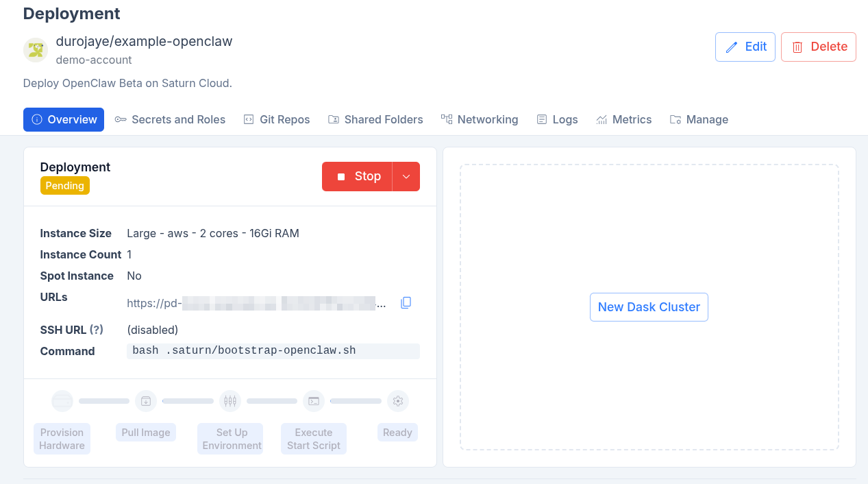Switch to Secrets and Roles tab
Viewport: 868px width, 484px height.
click(x=170, y=119)
